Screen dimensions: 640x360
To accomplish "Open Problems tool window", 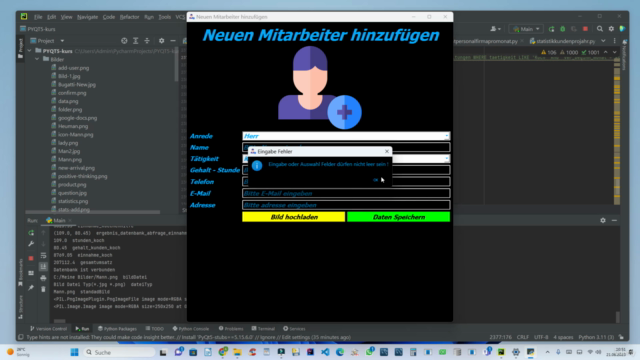I will click(x=231, y=329).
